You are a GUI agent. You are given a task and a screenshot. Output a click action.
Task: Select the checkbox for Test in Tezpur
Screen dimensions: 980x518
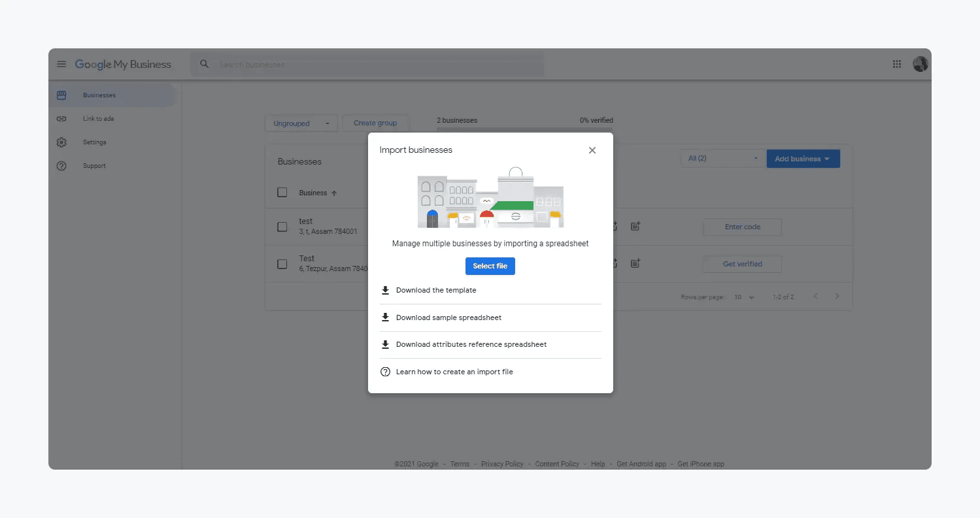pos(282,264)
